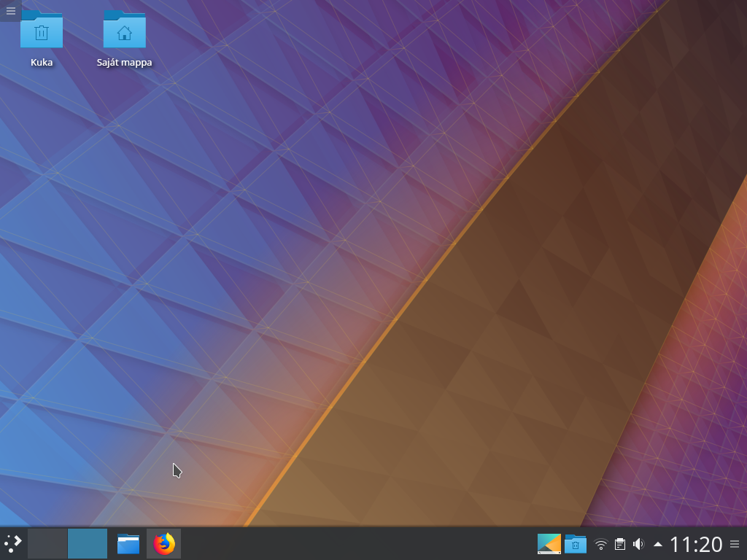Click the 11:20 digital clock
The image size is (747, 560).
coord(696,544)
